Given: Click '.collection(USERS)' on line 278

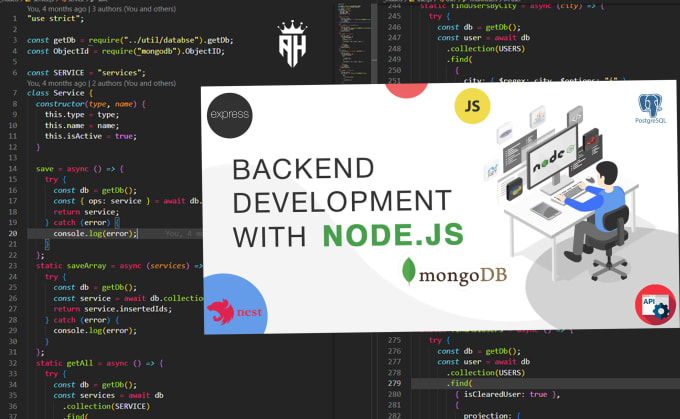Looking at the screenshot, I should click(x=486, y=373).
